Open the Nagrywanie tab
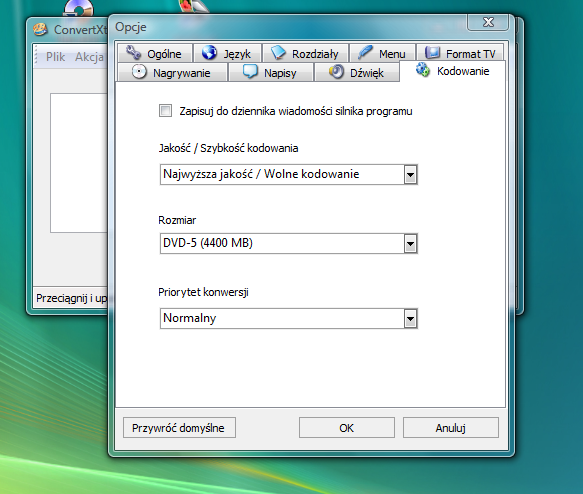The width and height of the screenshot is (583, 494). 172,72
